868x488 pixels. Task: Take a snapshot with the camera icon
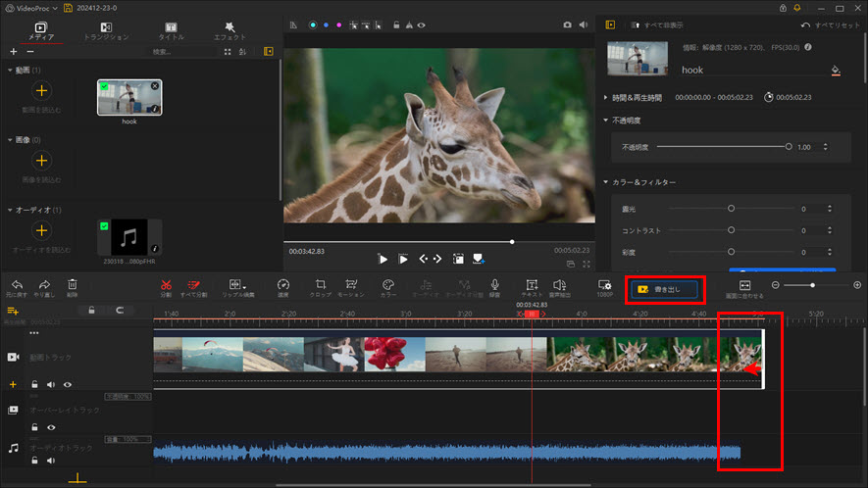[x=567, y=24]
